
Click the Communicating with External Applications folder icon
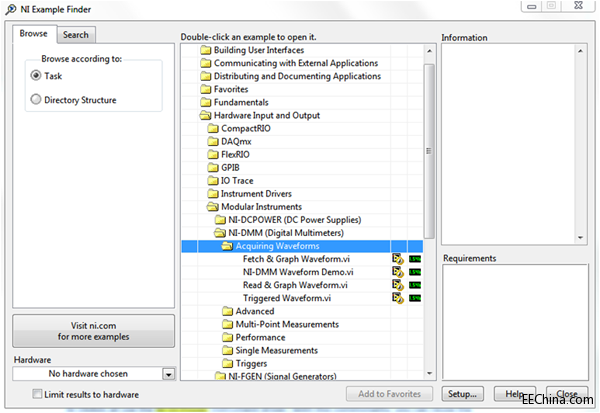coord(206,63)
